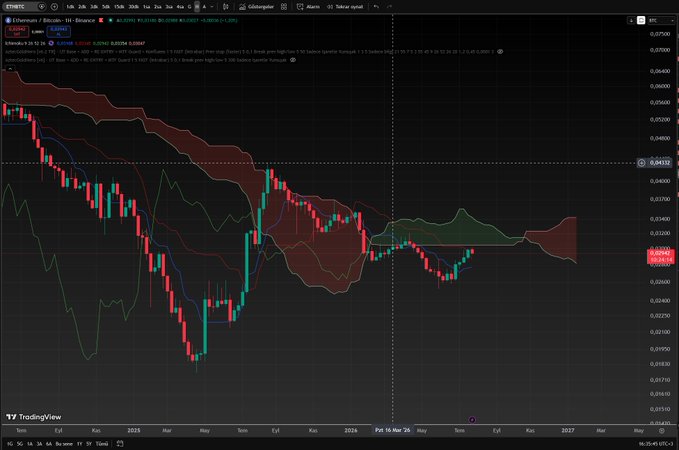Viewport: 679px width, 450px height.
Task: Open the Ichimoku indicator settings icon
Action: click(x=51, y=43)
